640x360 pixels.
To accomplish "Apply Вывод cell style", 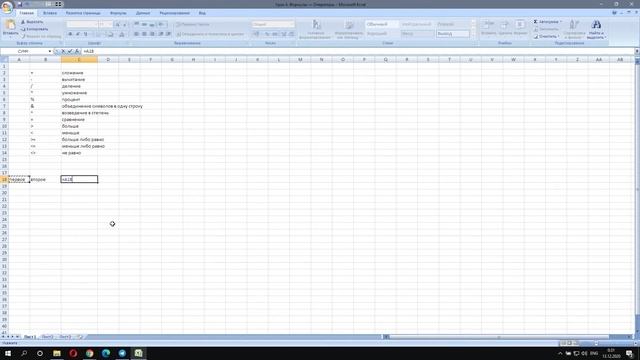I will click(453, 34).
